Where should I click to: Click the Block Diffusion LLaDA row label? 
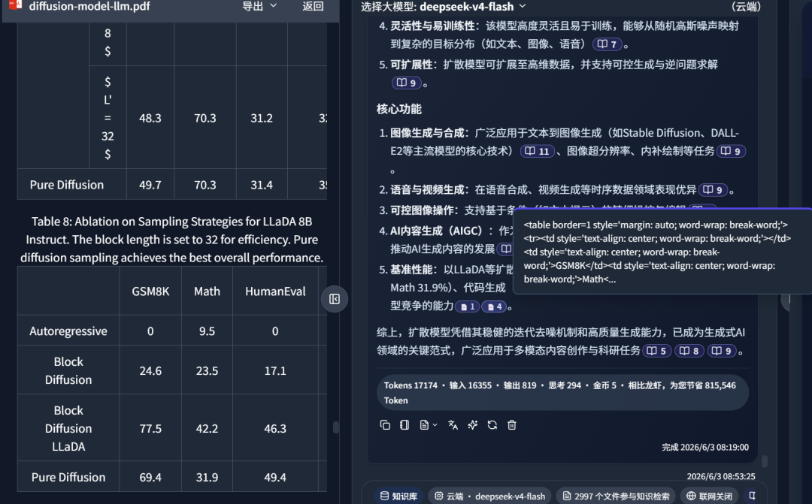point(68,428)
